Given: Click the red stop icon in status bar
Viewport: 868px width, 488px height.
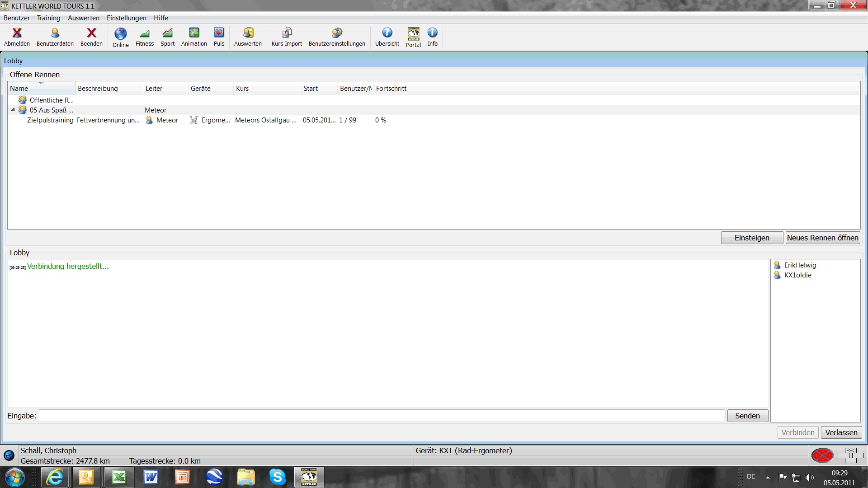Looking at the screenshot, I should [x=822, y=455].
